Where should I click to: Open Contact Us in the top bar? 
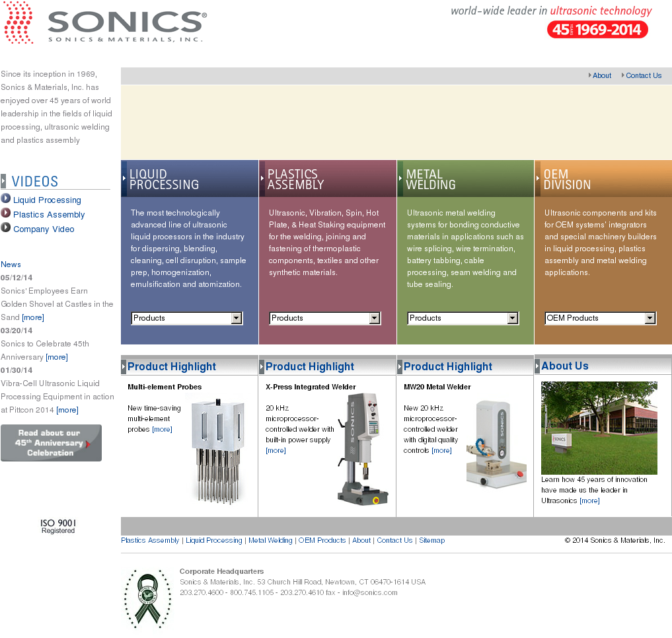(644, 75)
